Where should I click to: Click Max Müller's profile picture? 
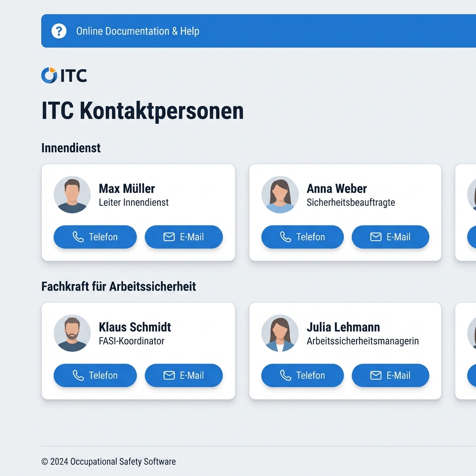tap(72, 194)
